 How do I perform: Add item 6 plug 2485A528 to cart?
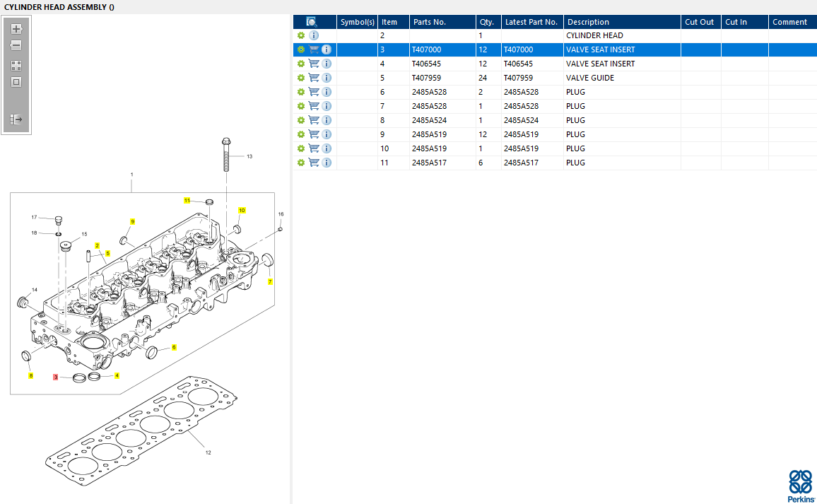pyautogui.click(x=314, y=92)
